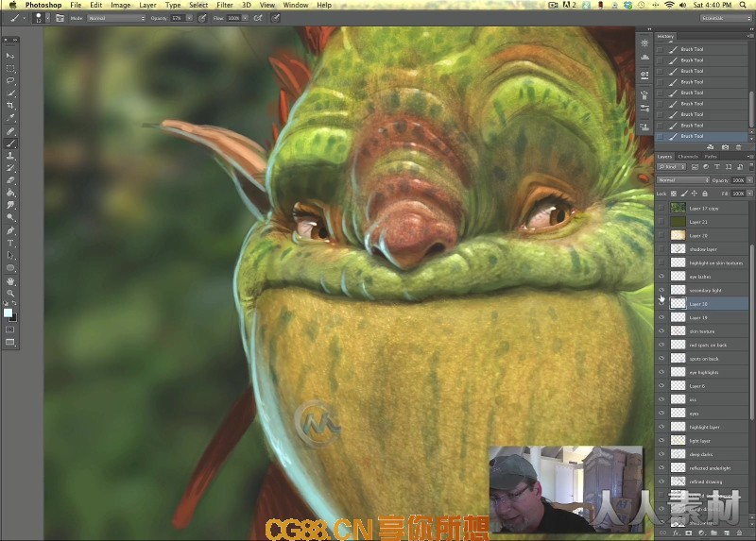Image resolution: width=756 pixels, height=541 pixels.
Task: Click the delete layer trash icon
Action: tap(740, 533)
